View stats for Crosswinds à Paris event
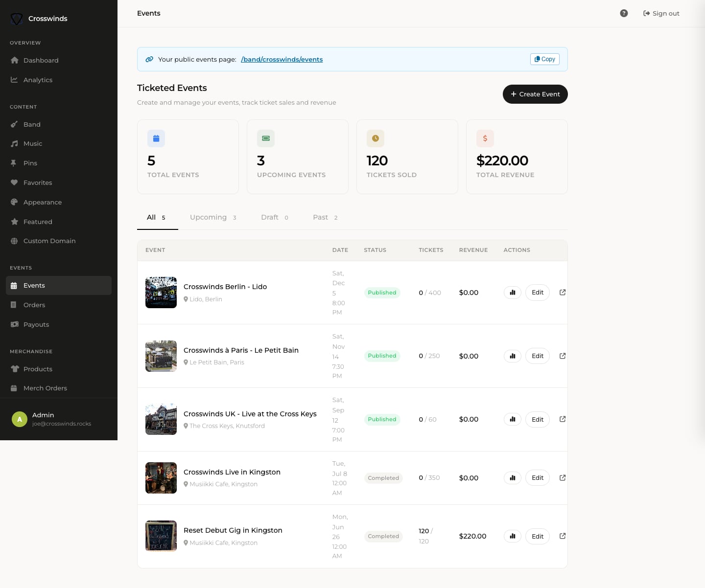This screenshot has width=705, height=588. pos(513,356)
